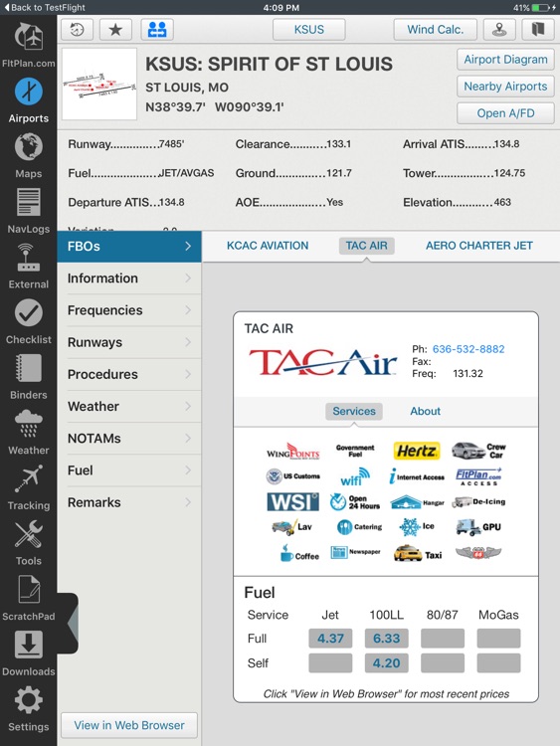
Task: Tap the wifi service icon
Action: [355, 476]
